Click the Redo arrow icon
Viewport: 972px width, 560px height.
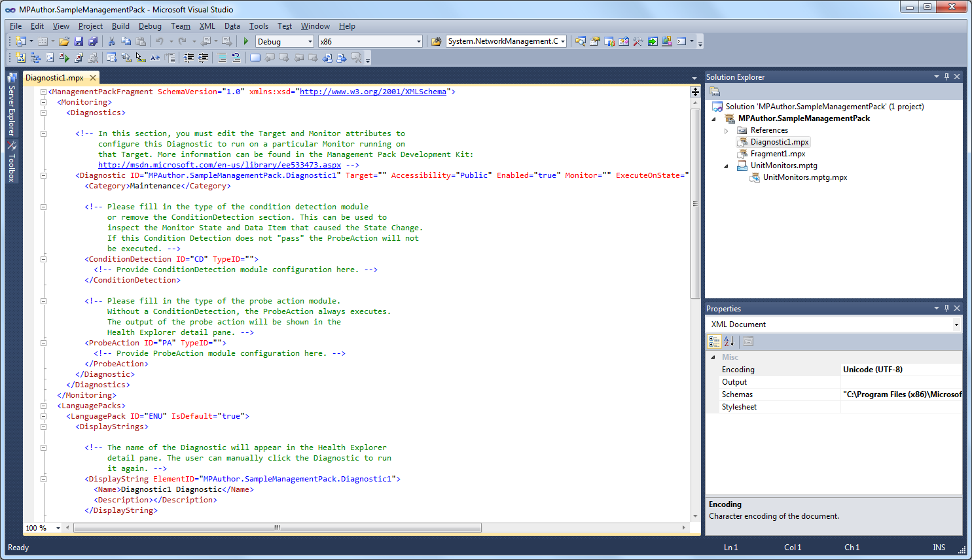pos(183,41)
